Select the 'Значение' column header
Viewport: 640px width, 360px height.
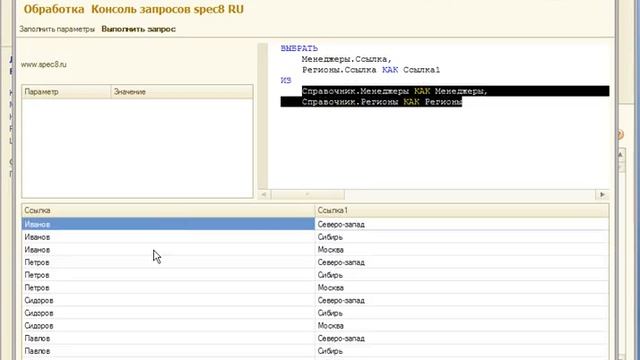click(x=182, y=91)
